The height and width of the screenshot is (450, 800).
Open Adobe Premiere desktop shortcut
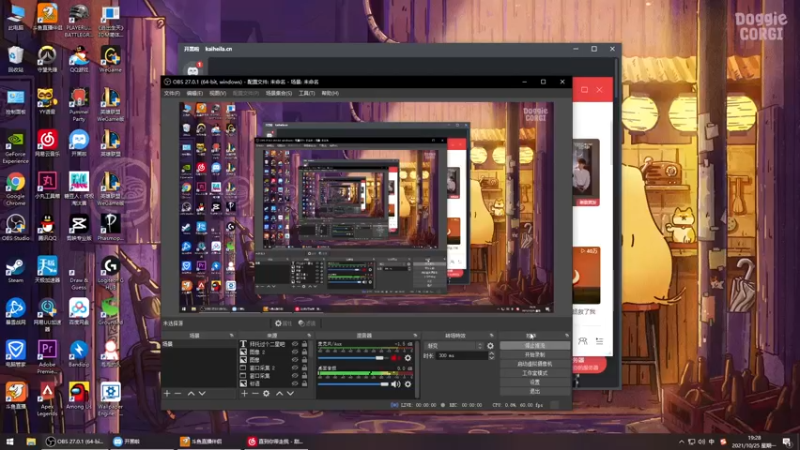tap(47, 356)
